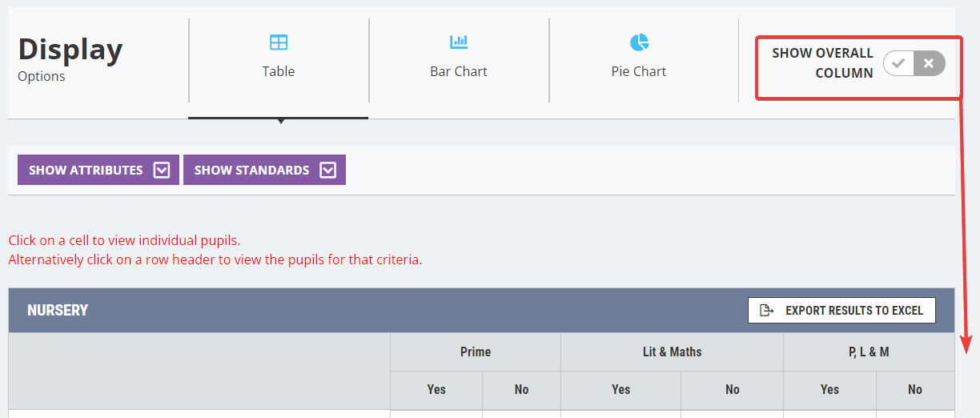Open the Show Standards panel

pyautogui.click(x=252, y=170)
